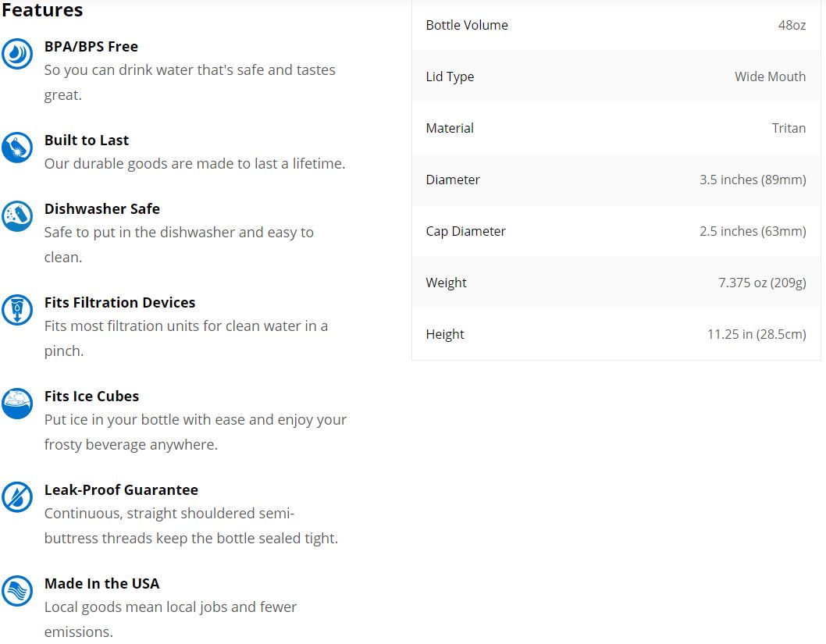Click the Weight 7.375 oz value
The height and width of the screenshot is (644, 826).
(x=762, y=283)
